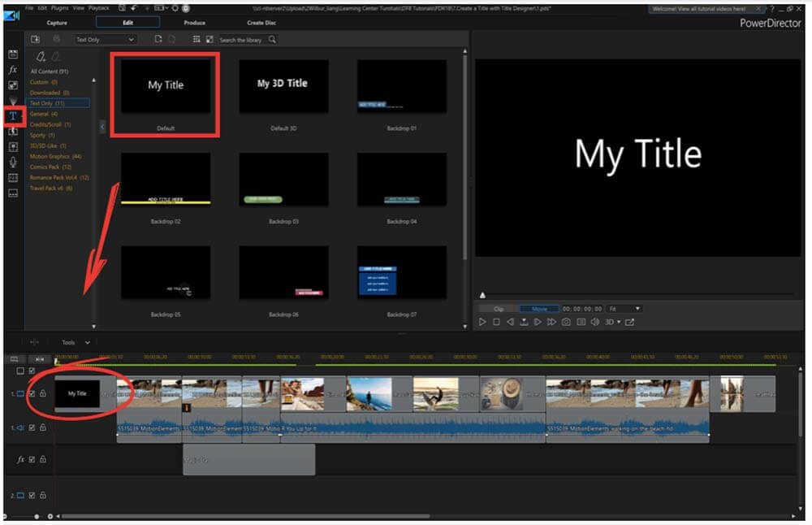
Task: Click the preview quality display icon
Action: [581, 323]
